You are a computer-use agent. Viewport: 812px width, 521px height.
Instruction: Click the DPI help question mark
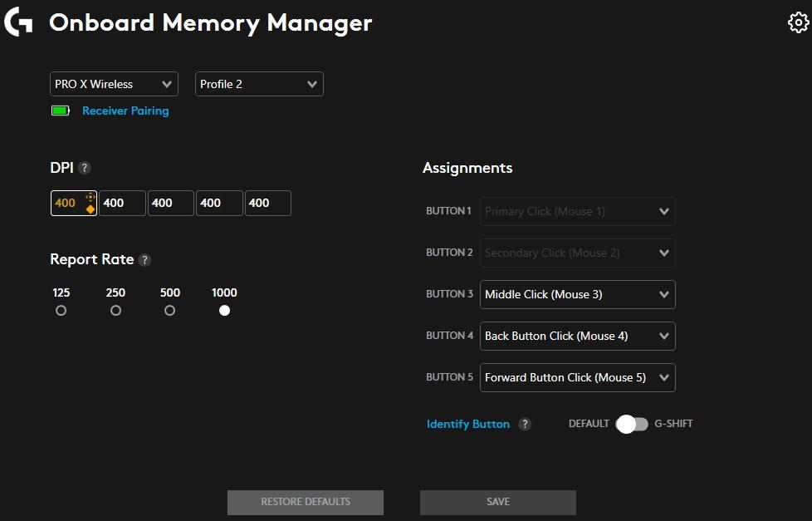coord(84,168)
